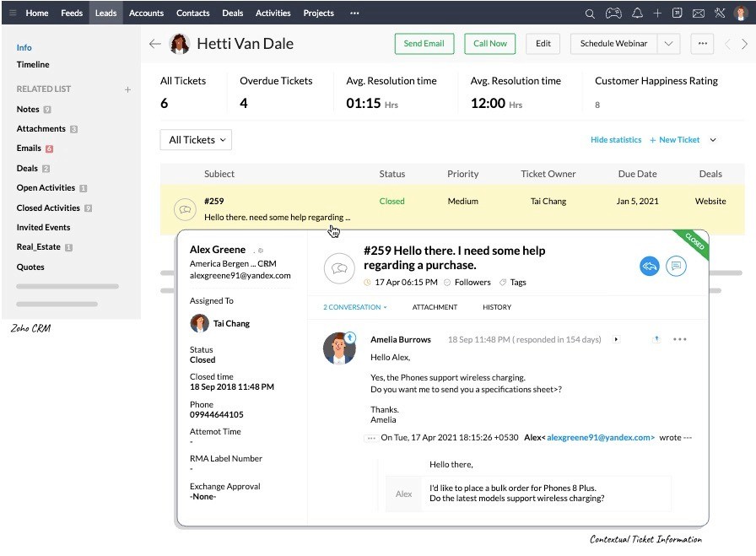756x556 pixels.
Task: Switch to the Leads module
Action: click(105, 13)
